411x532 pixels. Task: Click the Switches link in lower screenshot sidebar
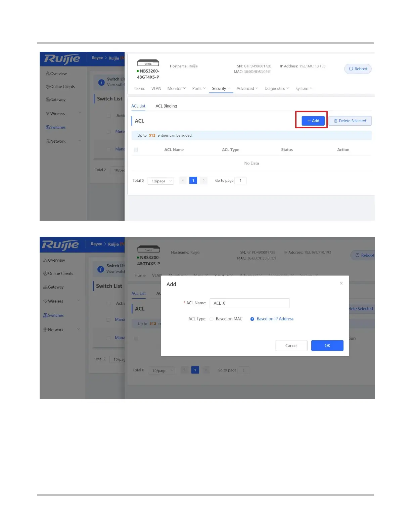[x=56, y=316]
